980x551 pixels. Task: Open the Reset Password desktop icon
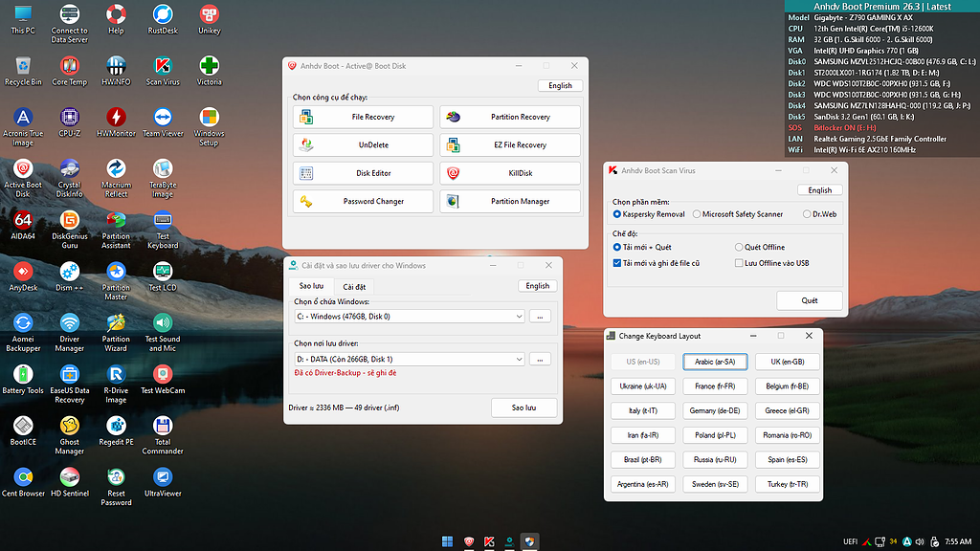[116, 487]
